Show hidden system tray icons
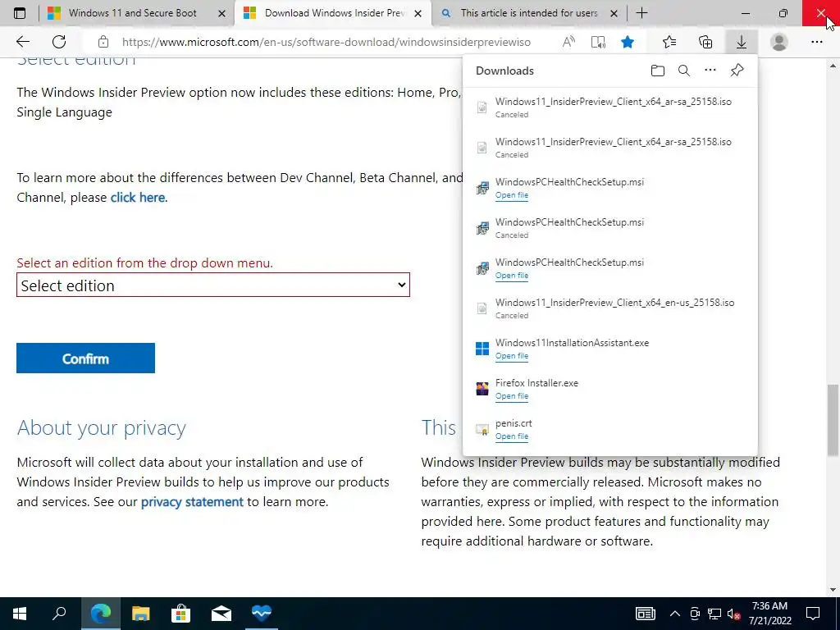840x630 pixels. click(675, 614)
